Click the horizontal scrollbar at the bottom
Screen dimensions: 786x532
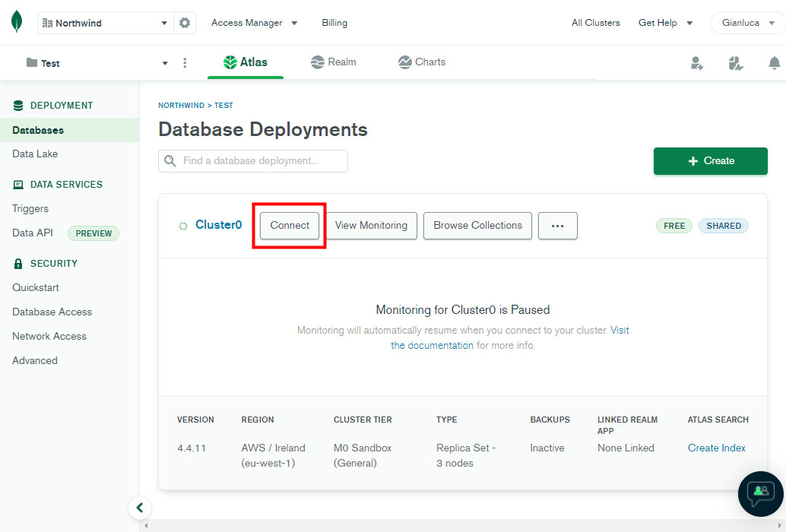[x=463, y=525]
